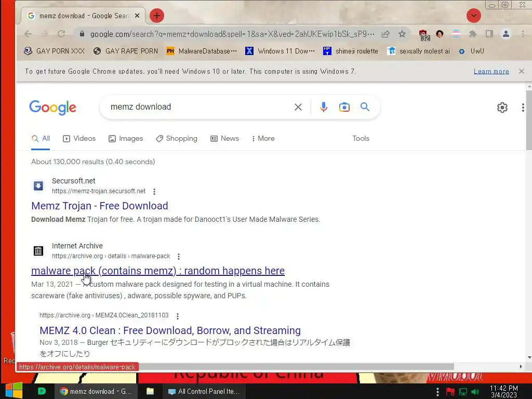The width and height of the screenshot is (532, 399).
Task: Open the Chrome three-dot menu
Action: point(523,34)
